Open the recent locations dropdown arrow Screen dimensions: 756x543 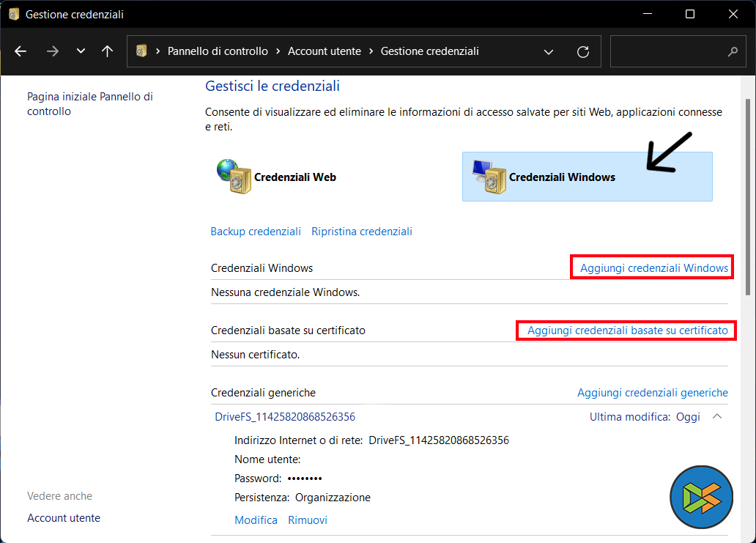coord(81,51)
